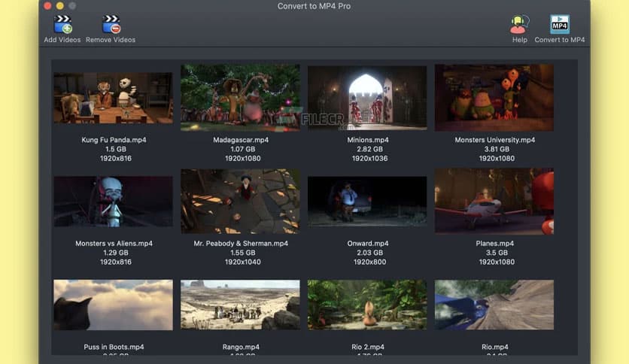This screenshot has height=364, width=629.
Task: Click the Kung Fu Panda.mp4 file name
Action: point(114,140)
